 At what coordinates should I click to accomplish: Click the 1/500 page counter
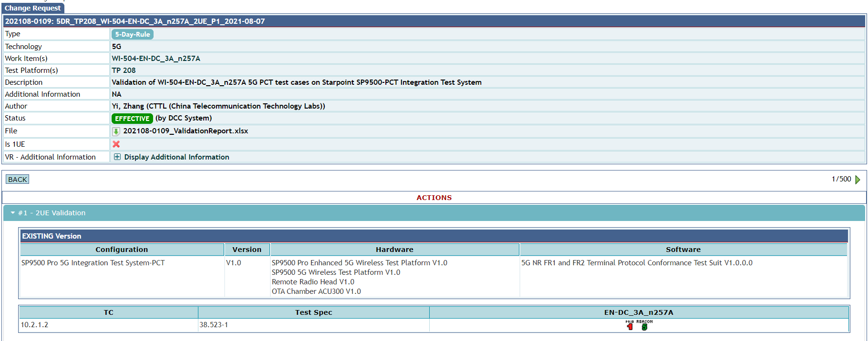click(841, 179)
